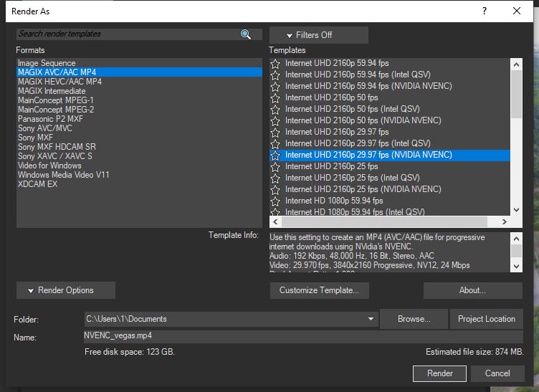Select Sony MXF HDCAM SR format
The height and width of the screenshot is (392, 539).
pyautogui.click(x=139, y=147)
